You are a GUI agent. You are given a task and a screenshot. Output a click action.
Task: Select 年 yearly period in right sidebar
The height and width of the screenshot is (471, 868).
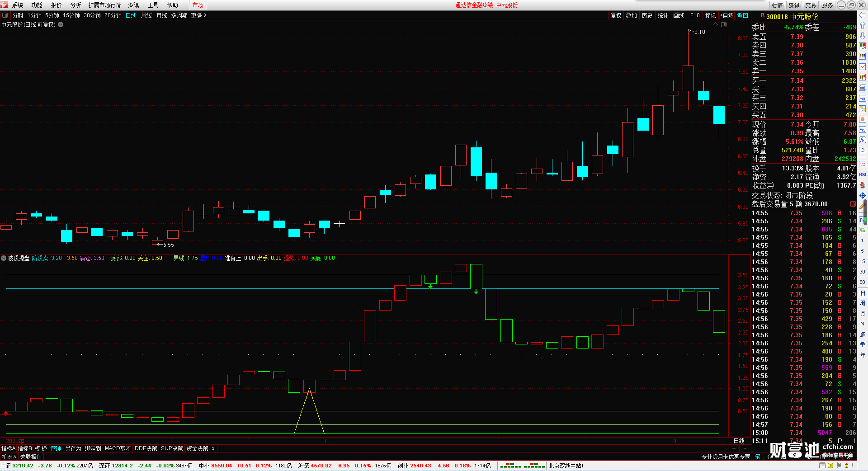point(863,355)
